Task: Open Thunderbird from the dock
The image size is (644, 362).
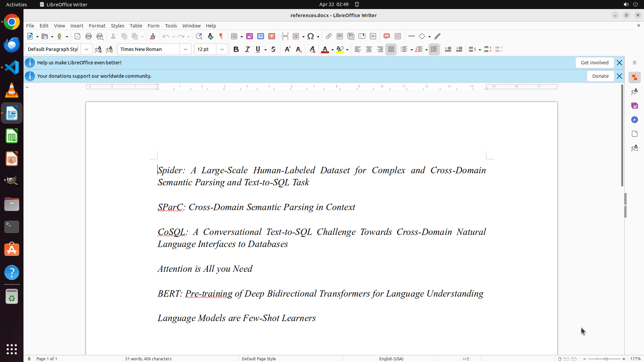Action: (x=12, y=45)
